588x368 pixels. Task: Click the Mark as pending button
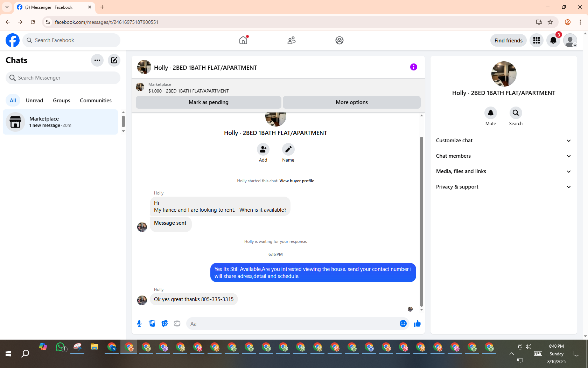(209, 102)
